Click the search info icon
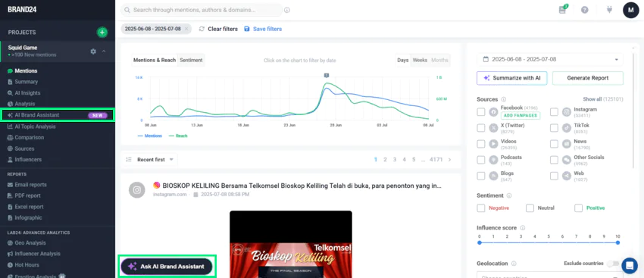The width and height of the screenshot is (644, 278). (287, 10)
